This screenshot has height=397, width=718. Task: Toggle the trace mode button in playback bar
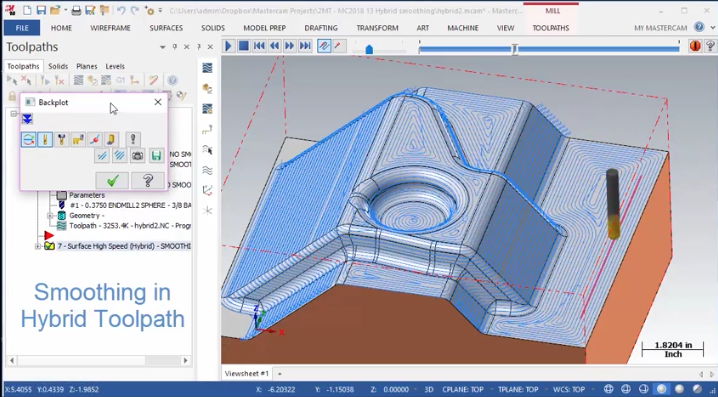[324, 46]
